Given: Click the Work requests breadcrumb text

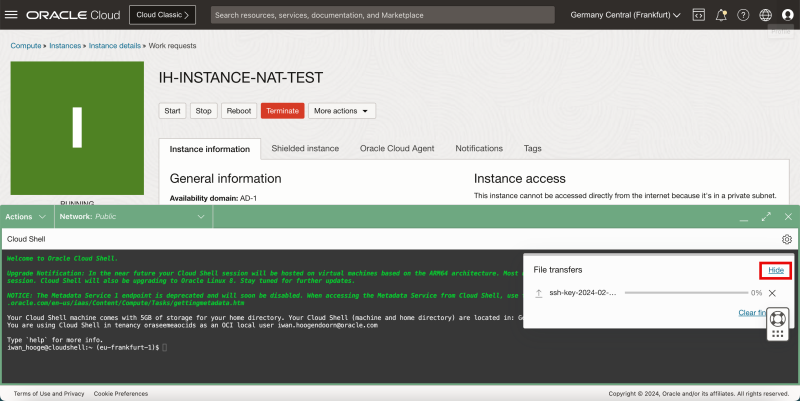Looking at the screenshot, I should 172,45.
